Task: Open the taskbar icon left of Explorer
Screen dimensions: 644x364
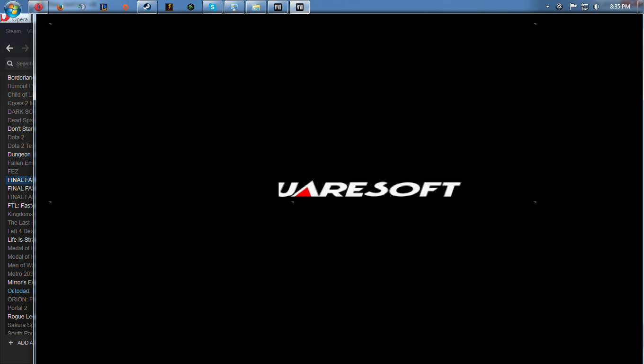Action: 234,7
